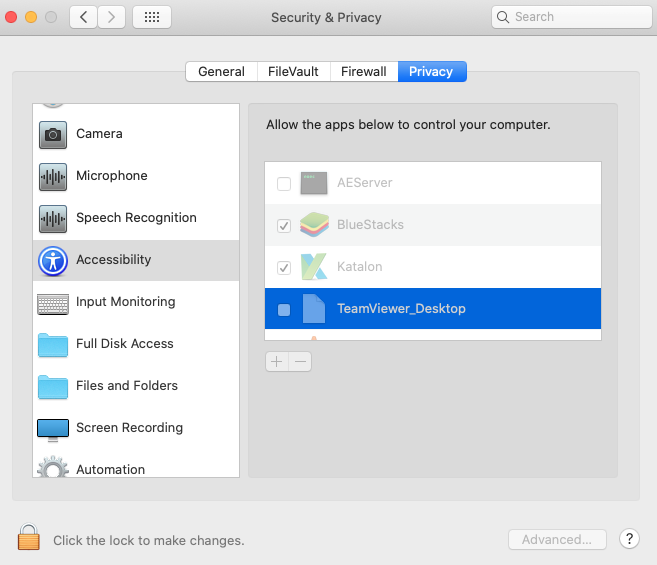Uncheck the BlueStacks checkbox

tap(284, 225)
